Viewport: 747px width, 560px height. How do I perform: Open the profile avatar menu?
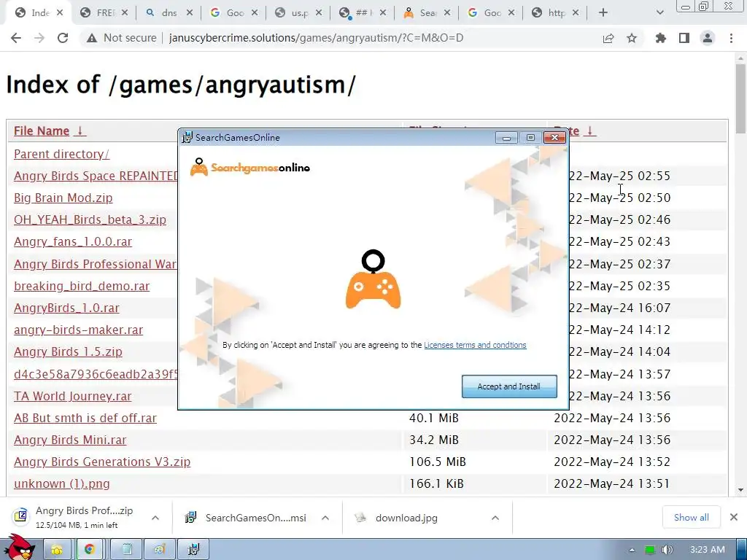tap(708, 38)
